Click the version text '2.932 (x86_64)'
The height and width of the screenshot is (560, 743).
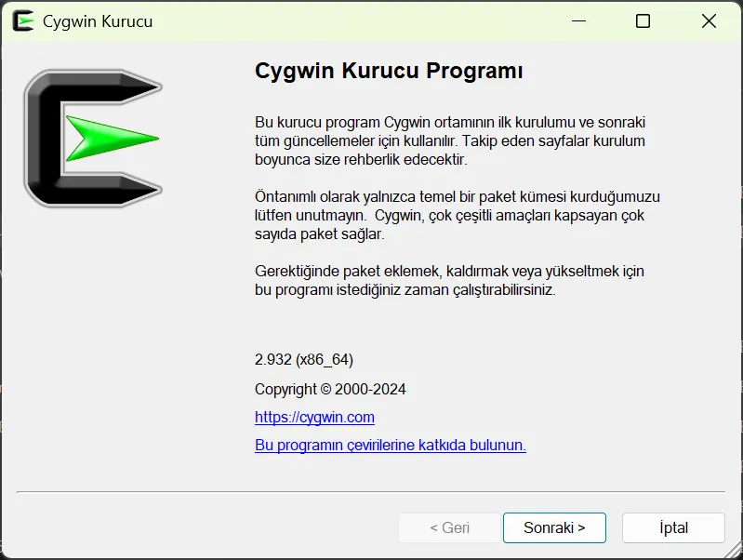point(304,360)
